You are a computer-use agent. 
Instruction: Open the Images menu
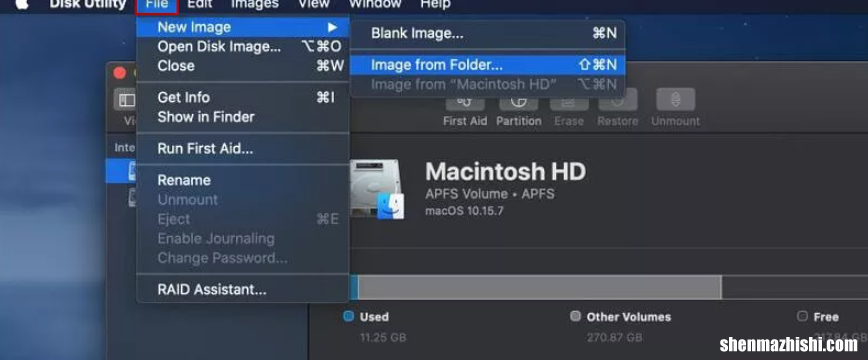coord(255,4)
